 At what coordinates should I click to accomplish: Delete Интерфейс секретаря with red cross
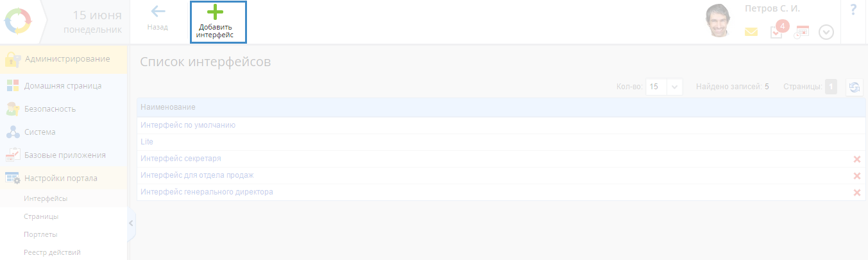856,159
